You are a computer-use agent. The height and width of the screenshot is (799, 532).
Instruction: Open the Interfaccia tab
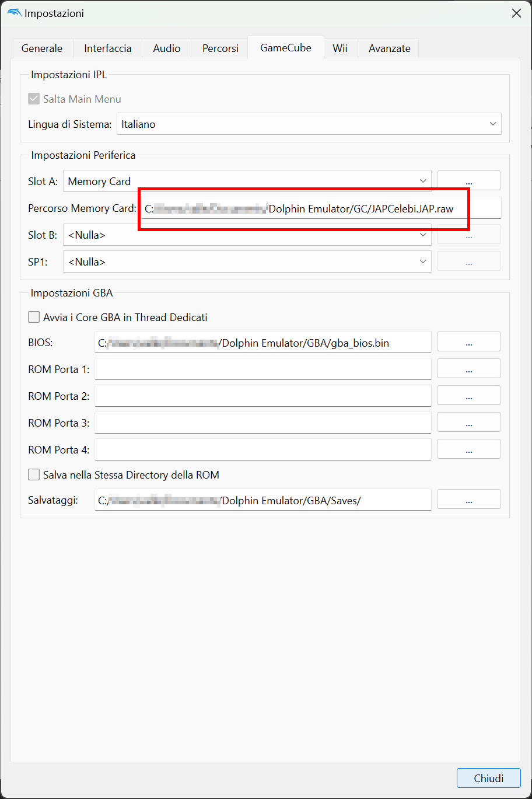(x=108, y=48)
